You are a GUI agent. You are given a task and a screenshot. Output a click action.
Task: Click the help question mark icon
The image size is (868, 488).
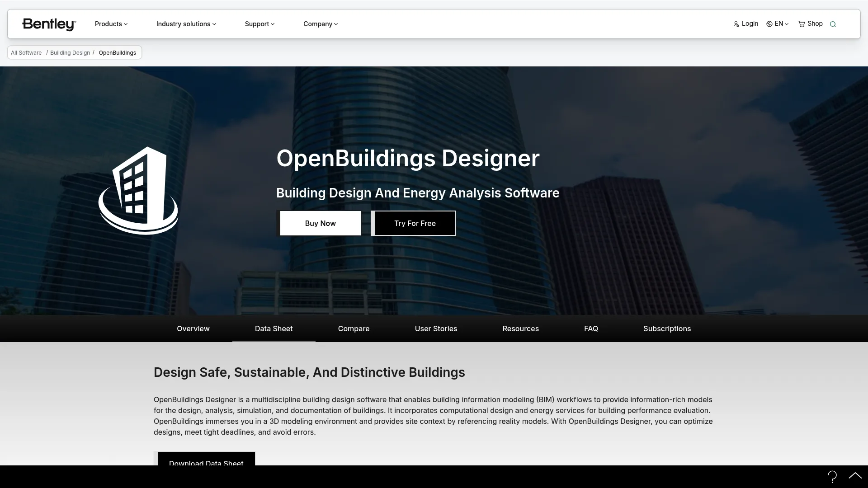(832, 476)
